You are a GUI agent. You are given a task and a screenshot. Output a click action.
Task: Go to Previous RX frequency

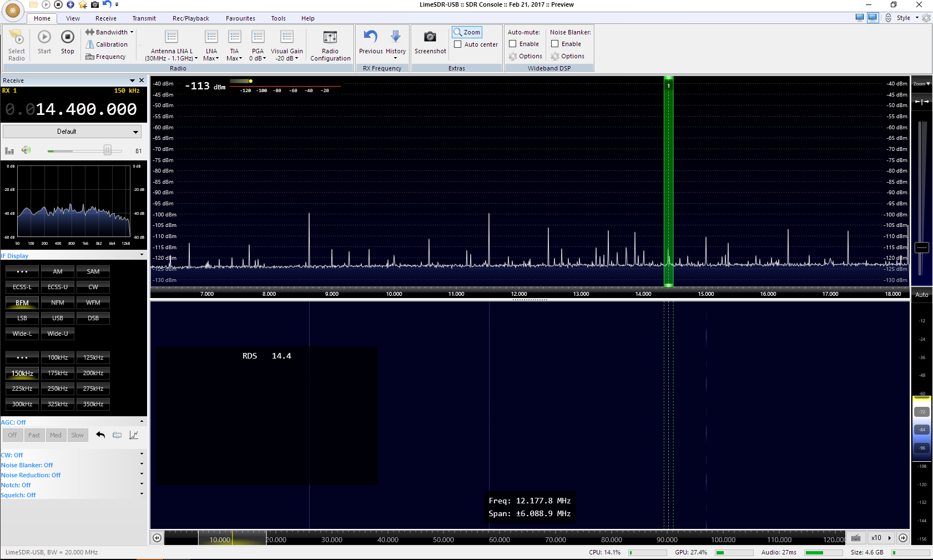[370, 38]
